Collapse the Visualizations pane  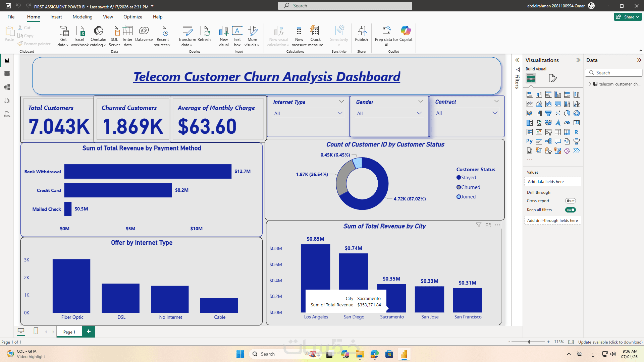pos(578,60)
